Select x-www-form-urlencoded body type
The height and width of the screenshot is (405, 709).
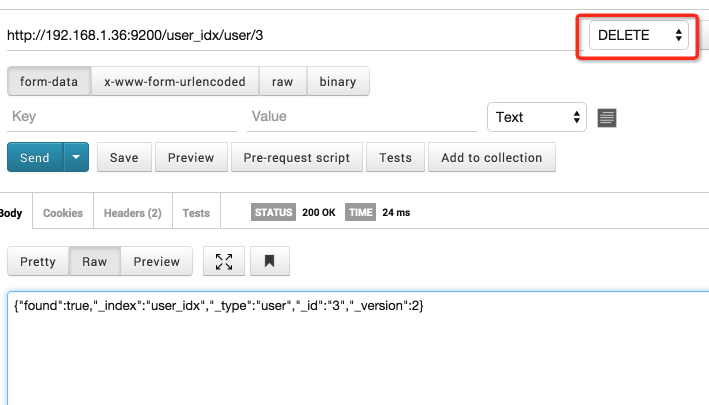(x=175, y=81)
